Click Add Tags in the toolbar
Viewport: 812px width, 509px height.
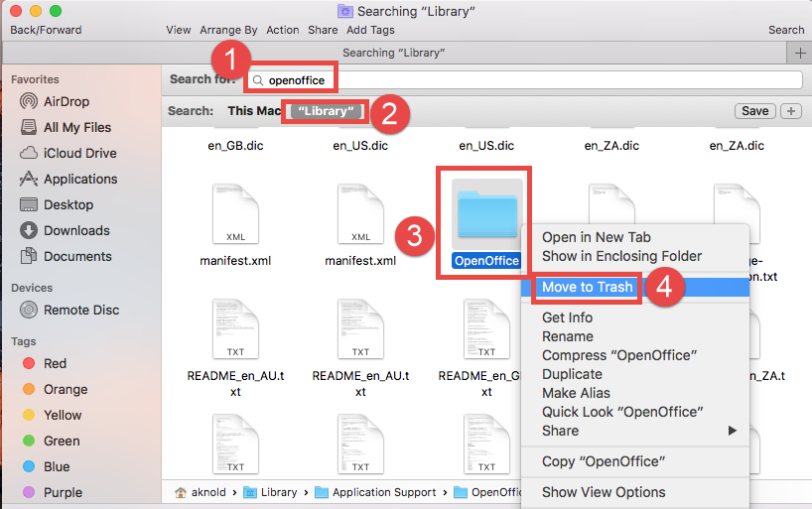tap(371, 30)
